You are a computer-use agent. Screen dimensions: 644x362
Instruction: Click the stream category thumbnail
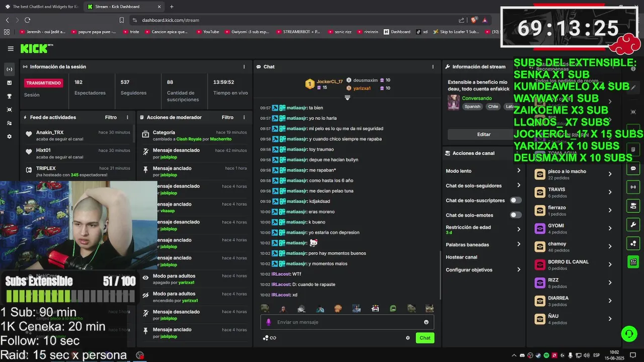coord(453,103)
